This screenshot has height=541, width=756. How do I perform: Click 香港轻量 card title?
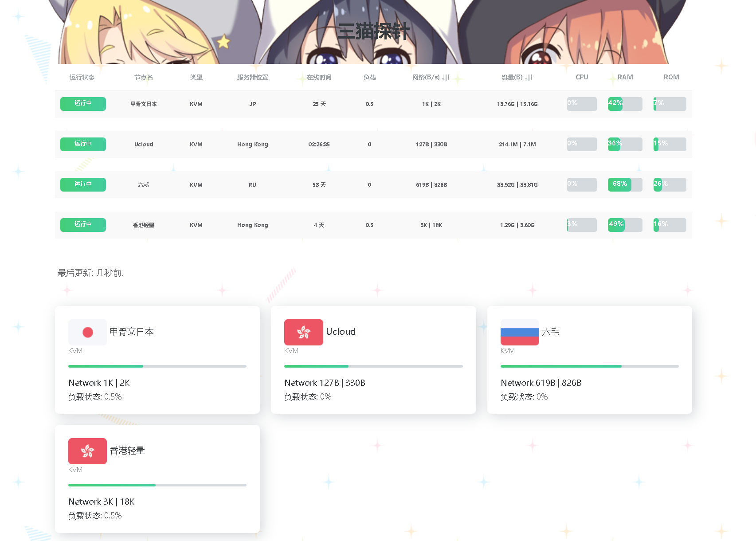click(127, 451)
